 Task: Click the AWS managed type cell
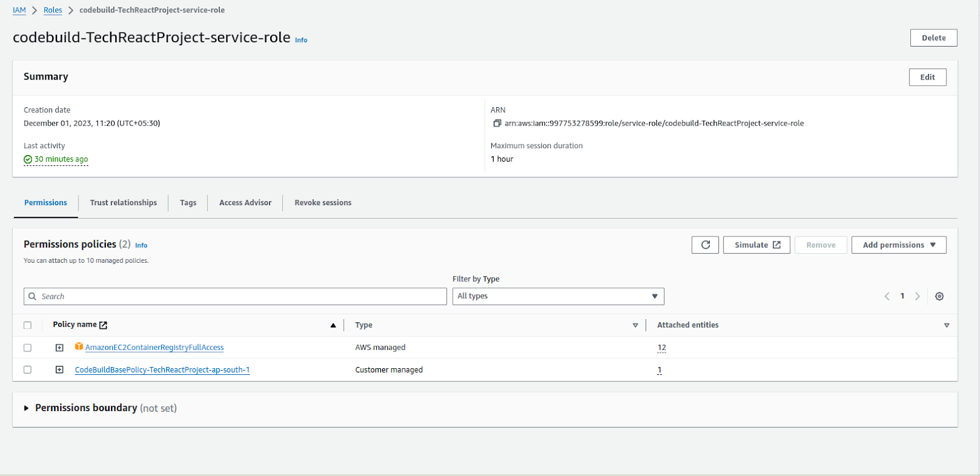380,347
